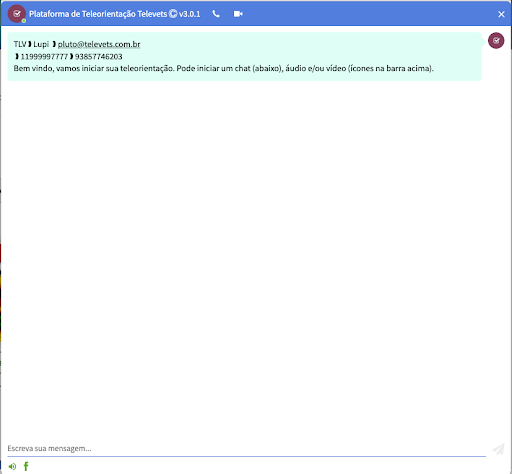This screenshot has height=474, width=512.
Task: Click the green Facebook icon
Action: tap(26, 466)
